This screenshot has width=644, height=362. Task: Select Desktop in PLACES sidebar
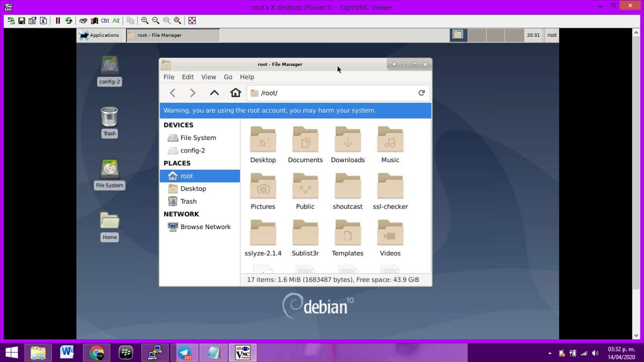200,189
